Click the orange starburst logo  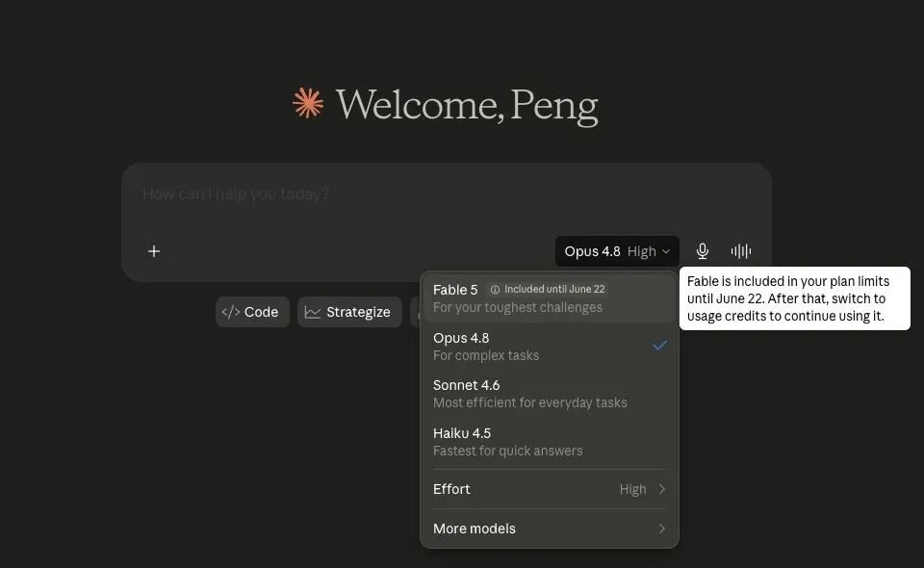tap(308, 103)
